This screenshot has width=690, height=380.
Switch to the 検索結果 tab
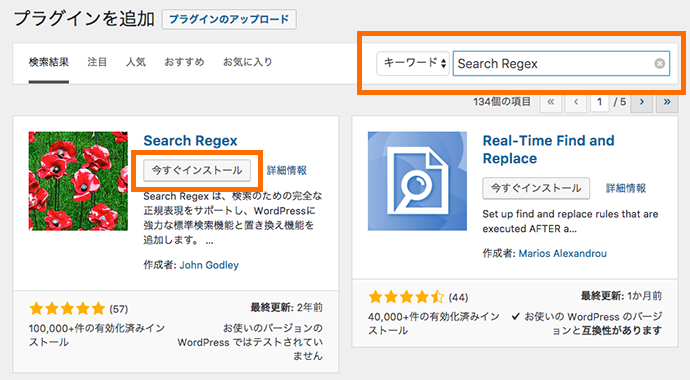point(49,62)
